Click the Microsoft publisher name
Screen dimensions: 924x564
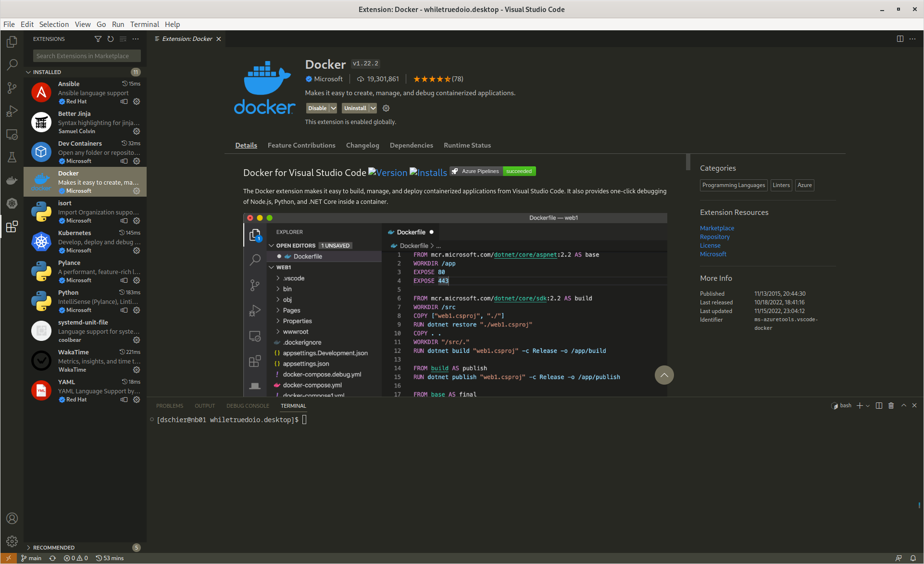328,79
